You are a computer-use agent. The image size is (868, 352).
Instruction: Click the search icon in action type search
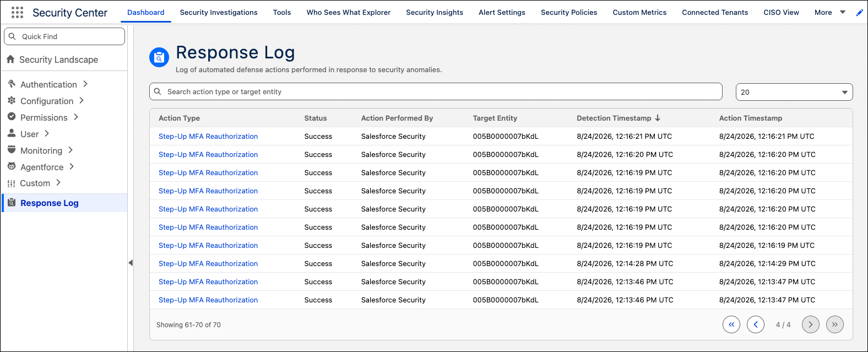pos(158,91)
